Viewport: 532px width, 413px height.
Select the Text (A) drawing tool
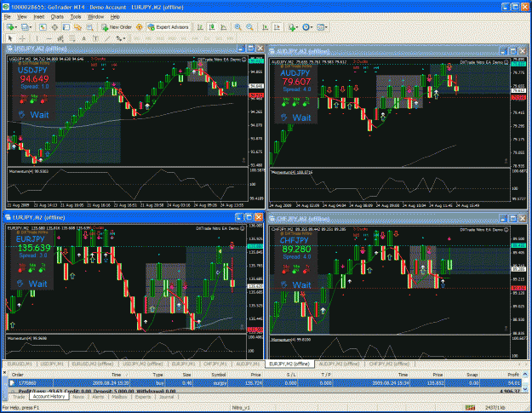(x=83, y=38)
